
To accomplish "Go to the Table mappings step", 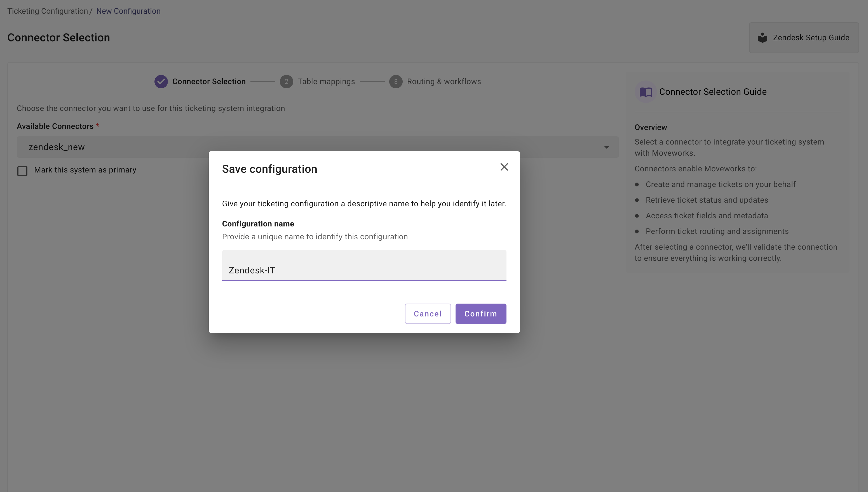I will tap(326, 82).
